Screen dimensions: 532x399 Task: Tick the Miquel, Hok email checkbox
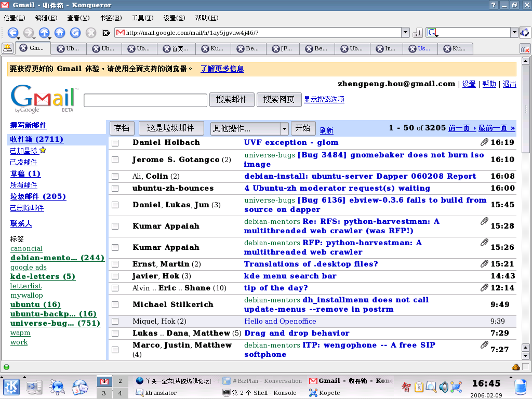click(115, 321)
